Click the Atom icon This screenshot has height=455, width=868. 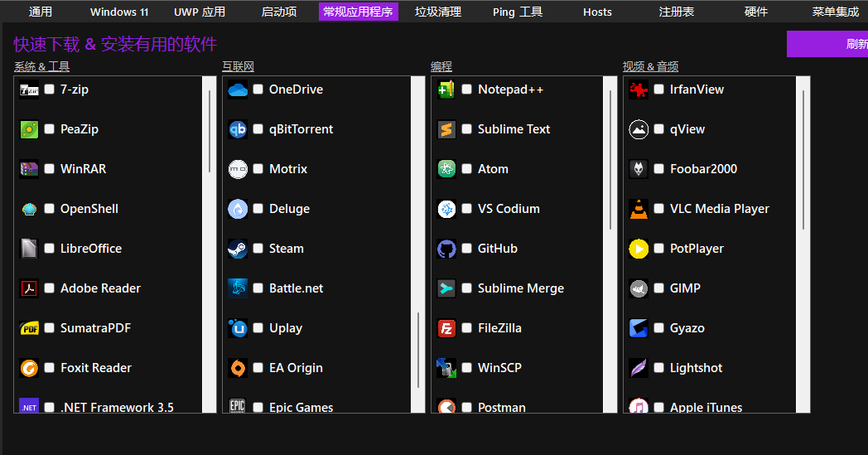(446, 169)
